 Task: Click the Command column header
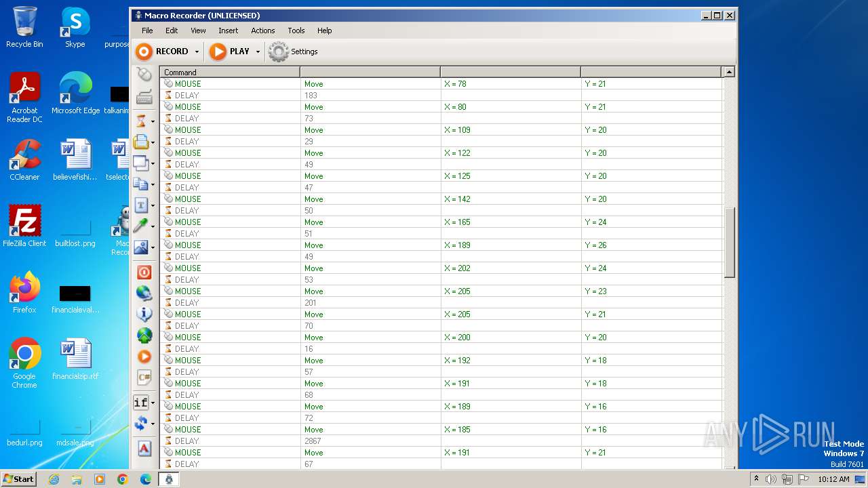tap(230, 72)
